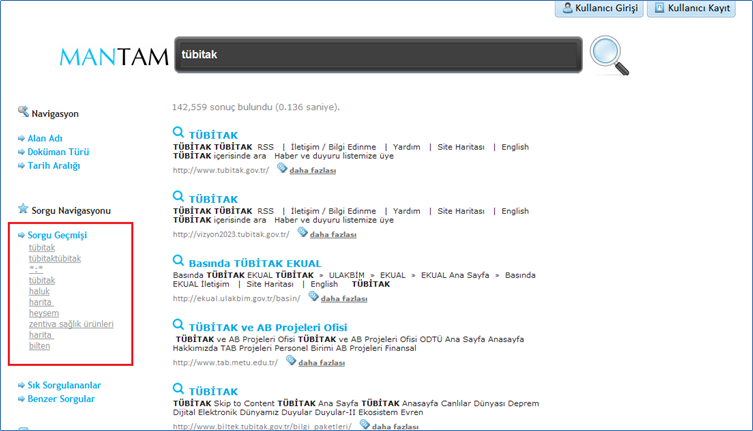Click tag icon next to vizyon2023.tubitak.gov.tr URL
The width and height of the screenshot is (753, 431).
click(303, 232)
